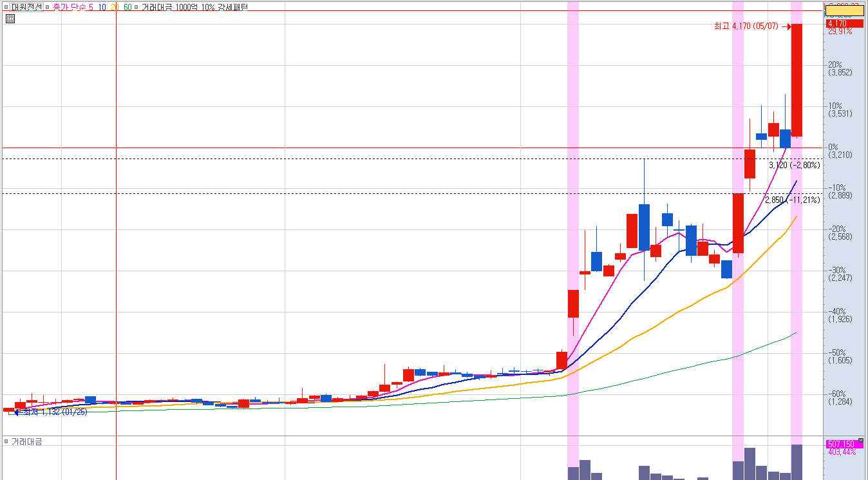Select the 20-period moving average number
Screen dimensions: 868x480
[x=115, y=7]
